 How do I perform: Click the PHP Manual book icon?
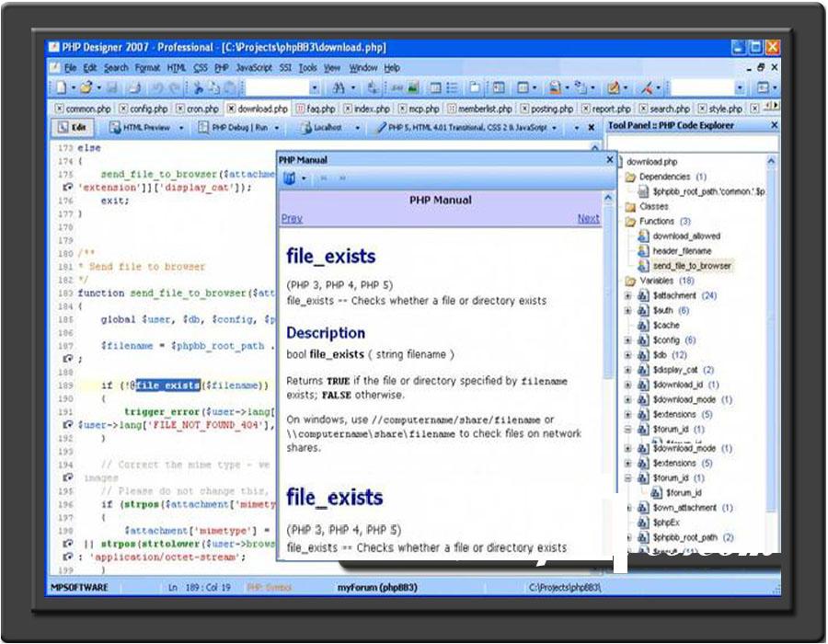[x=290, y=178]
